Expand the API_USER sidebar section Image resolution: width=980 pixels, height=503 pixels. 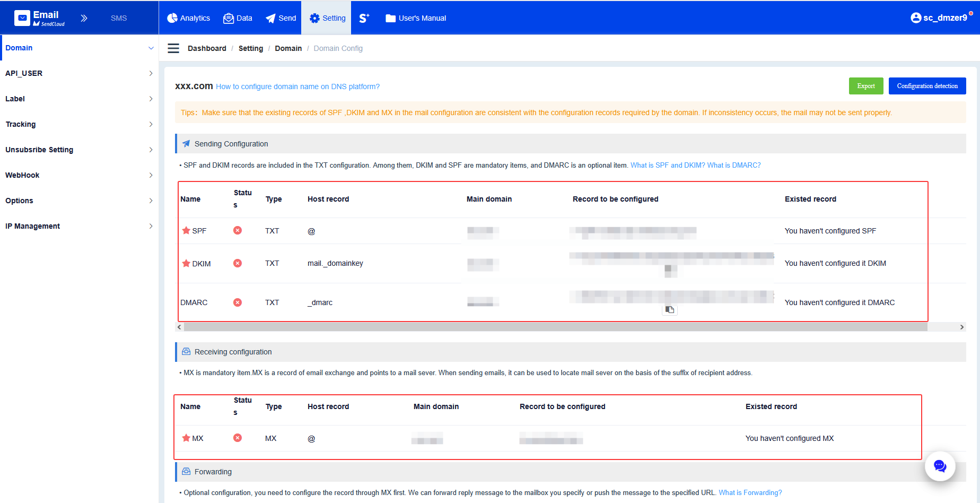click(x=79, y=73)
